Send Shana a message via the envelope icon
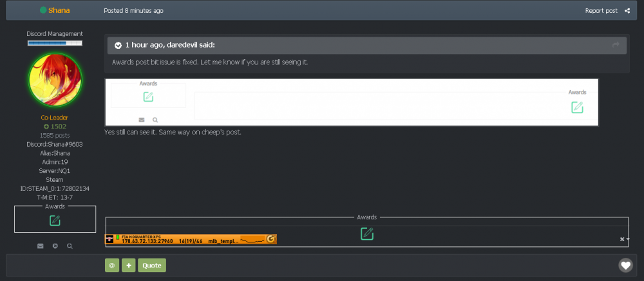The width and height of the screenshot is (644, 281). (40, 246)
